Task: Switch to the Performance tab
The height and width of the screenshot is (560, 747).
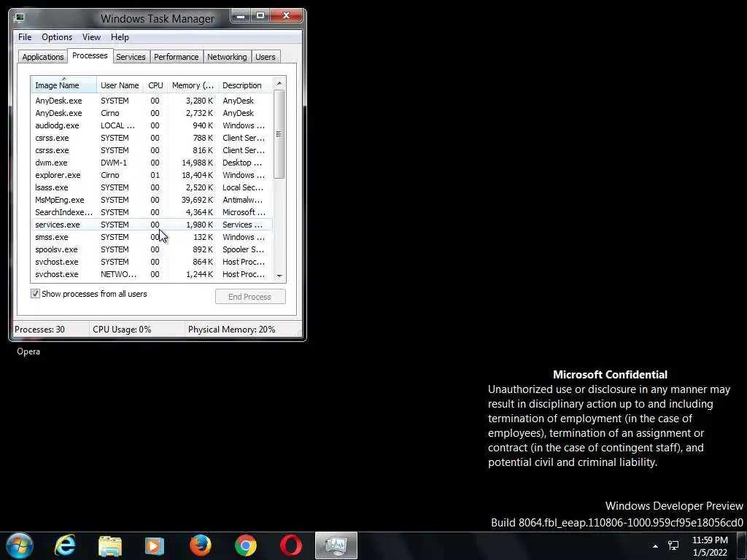Action: click(x=177, y=57)
